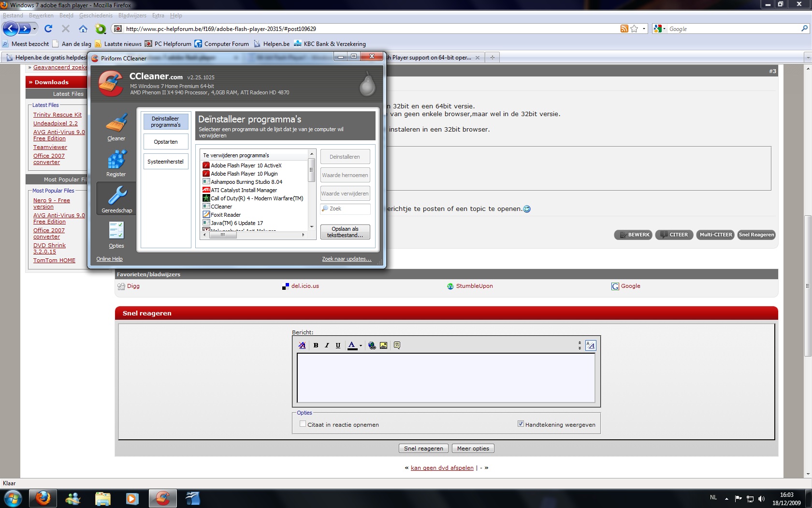Open the Meest bezocht bookmarks dropdown
This screenshot has width=812, height=508.
pos(26,44)
